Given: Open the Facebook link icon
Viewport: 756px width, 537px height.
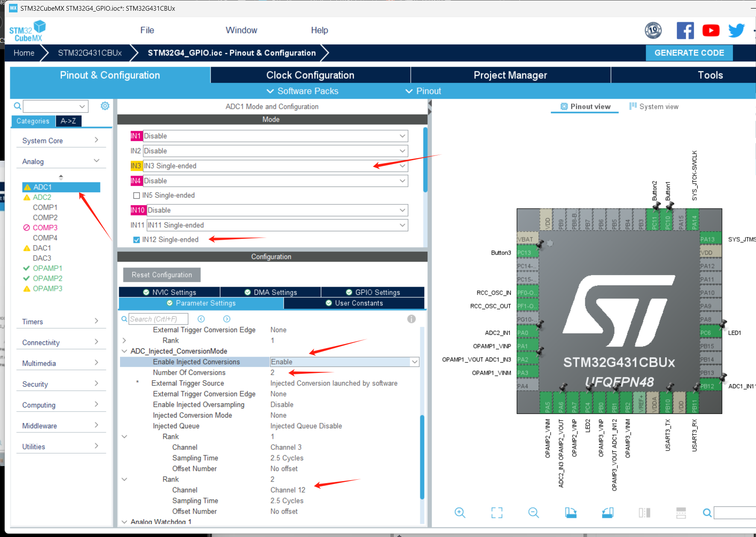Looking at the screenshot, I should 685,30.
